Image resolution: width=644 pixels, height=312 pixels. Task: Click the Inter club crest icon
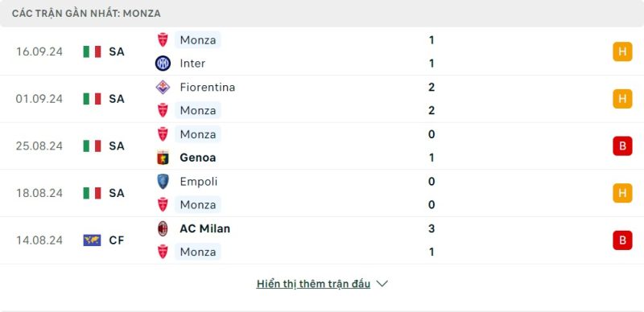point(163,64)
